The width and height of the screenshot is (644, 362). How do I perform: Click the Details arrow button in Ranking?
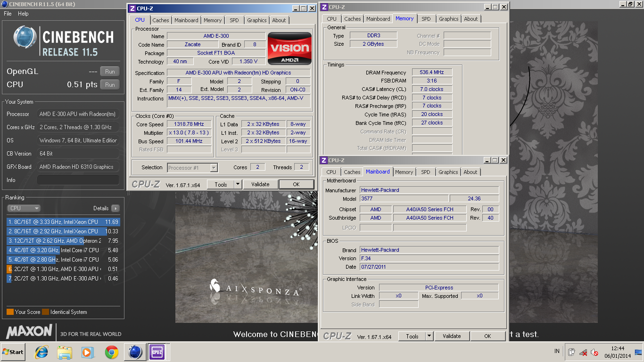(116, 208)
